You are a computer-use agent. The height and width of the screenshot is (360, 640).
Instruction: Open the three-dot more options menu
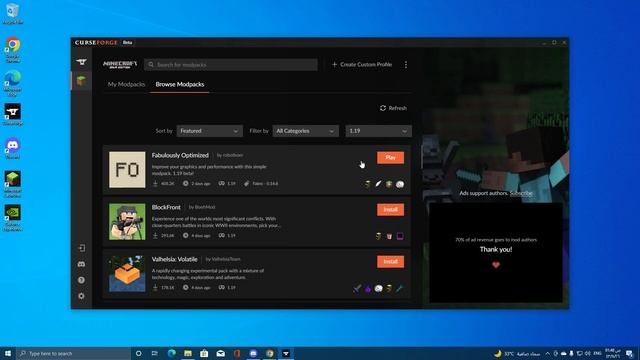click(x=406, y=64)
